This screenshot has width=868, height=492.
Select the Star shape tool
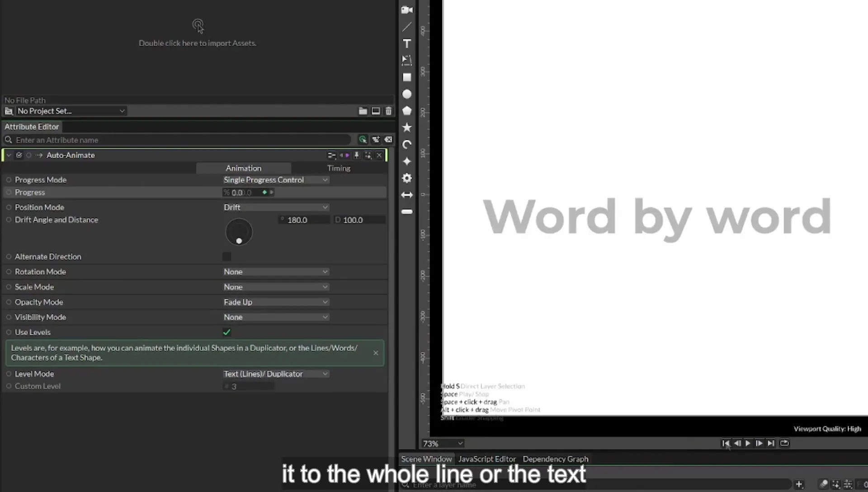tap(407, 128)
